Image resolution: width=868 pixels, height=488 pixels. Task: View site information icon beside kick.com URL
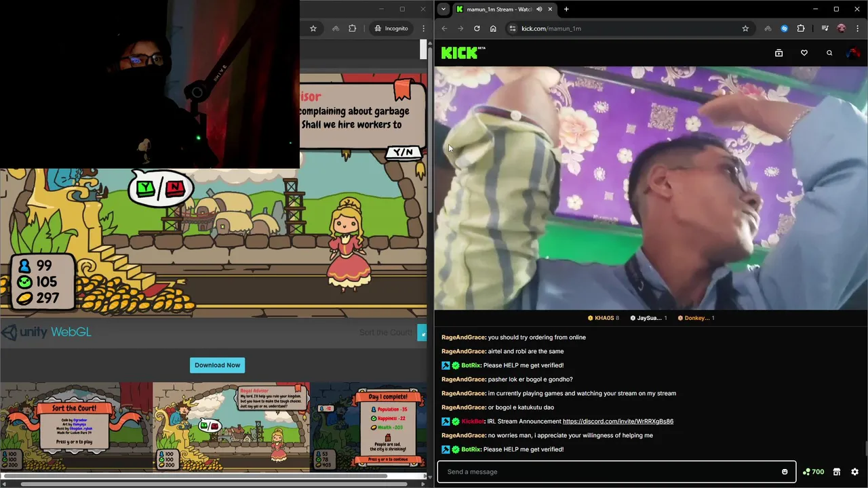pos(513,28)
